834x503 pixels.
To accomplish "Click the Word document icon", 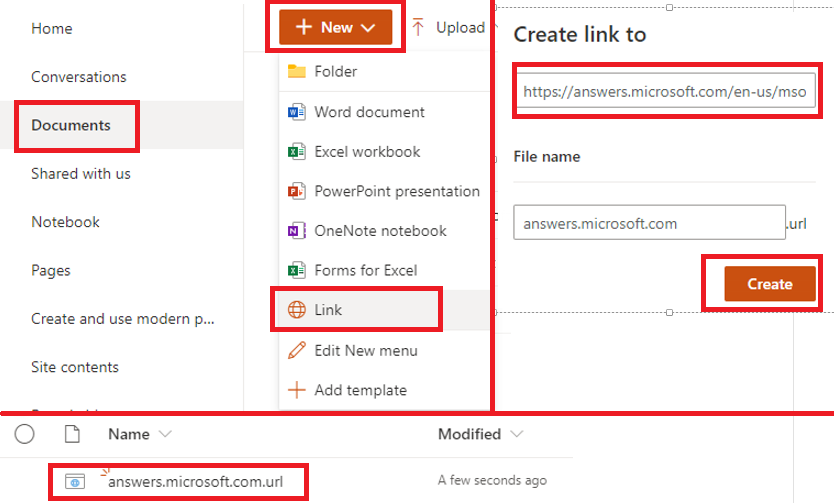I will click(297, 112).
